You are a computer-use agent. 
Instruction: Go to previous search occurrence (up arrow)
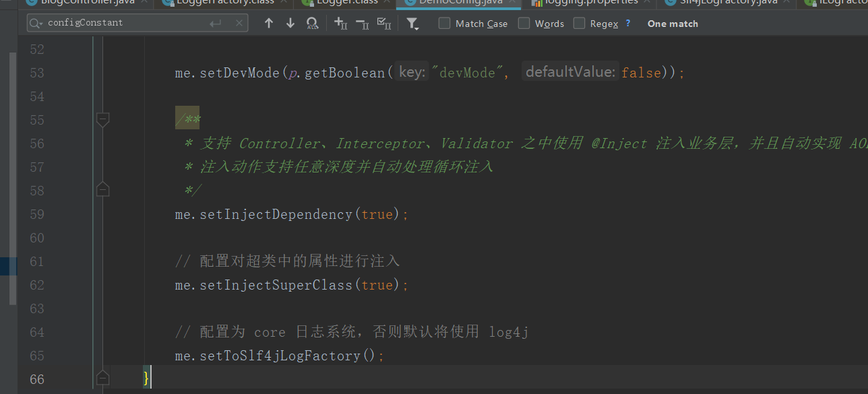click(269, 24)
